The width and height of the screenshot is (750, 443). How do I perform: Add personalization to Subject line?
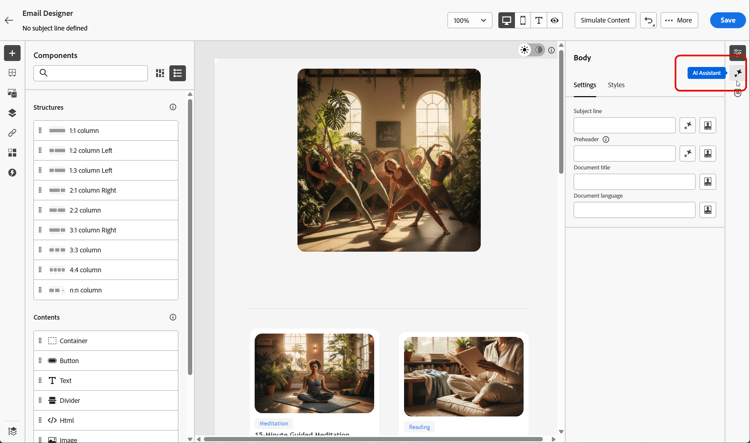[708, 125]
